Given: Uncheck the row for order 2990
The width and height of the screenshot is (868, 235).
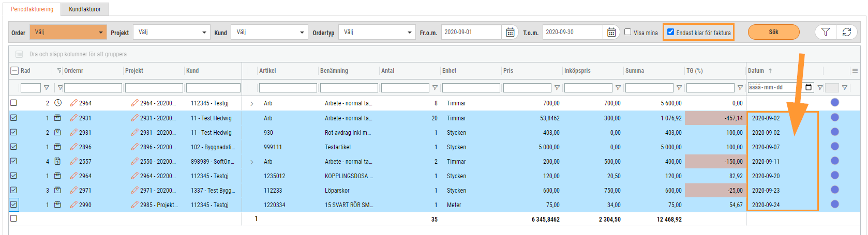Looking at the screenshot, I should [14, 205].
